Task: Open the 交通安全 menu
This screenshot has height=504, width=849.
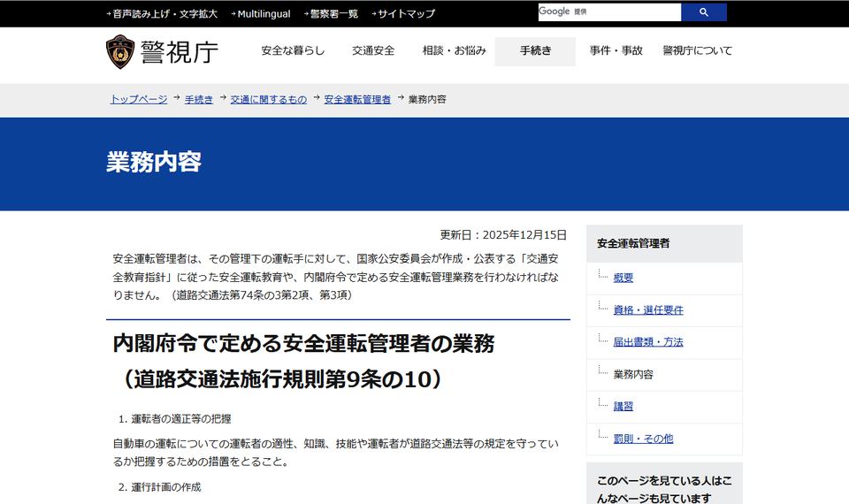Action: tap(373, 51)
